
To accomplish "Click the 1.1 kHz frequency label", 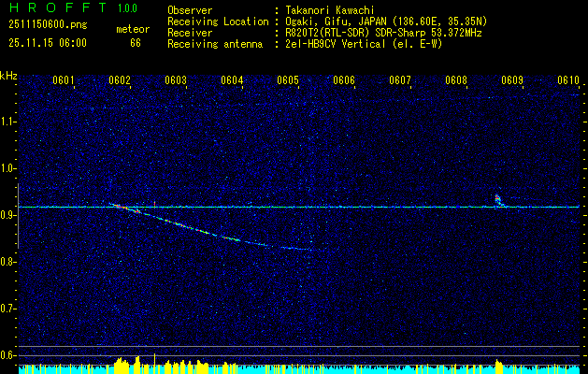I will [8, 122].
